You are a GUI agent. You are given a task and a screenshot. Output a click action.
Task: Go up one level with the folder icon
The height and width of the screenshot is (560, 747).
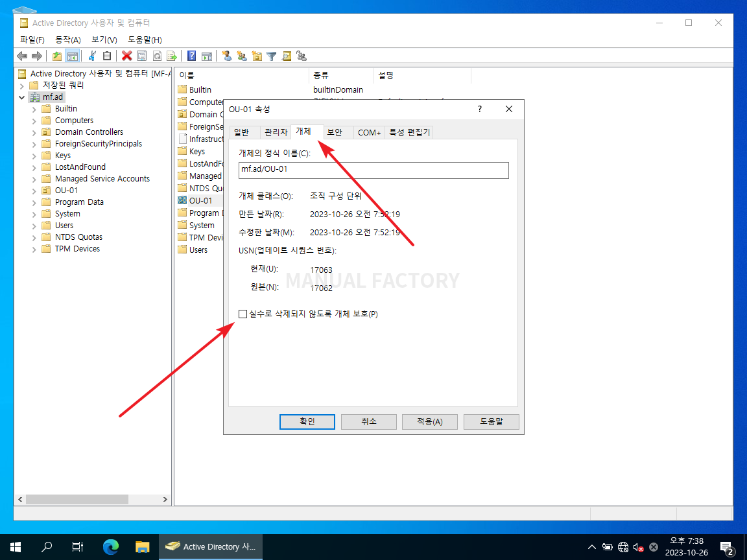point(57,56)
